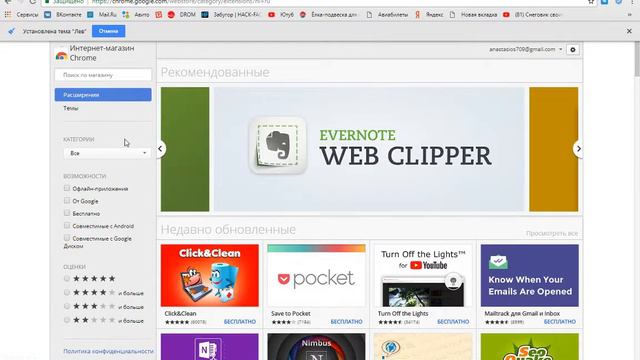Open the Авито bookmark
The width and height of the screenshot is (640, 360).
coord(136,14)
